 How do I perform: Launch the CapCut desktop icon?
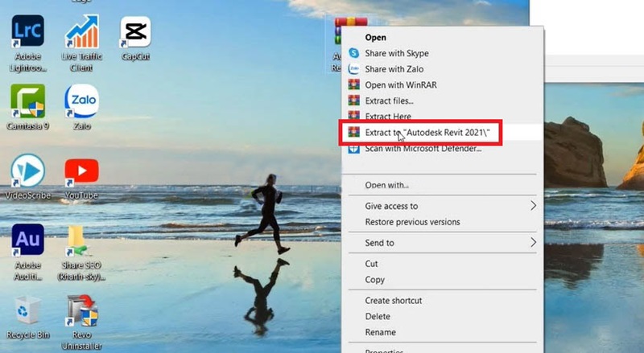click(134, 33)
